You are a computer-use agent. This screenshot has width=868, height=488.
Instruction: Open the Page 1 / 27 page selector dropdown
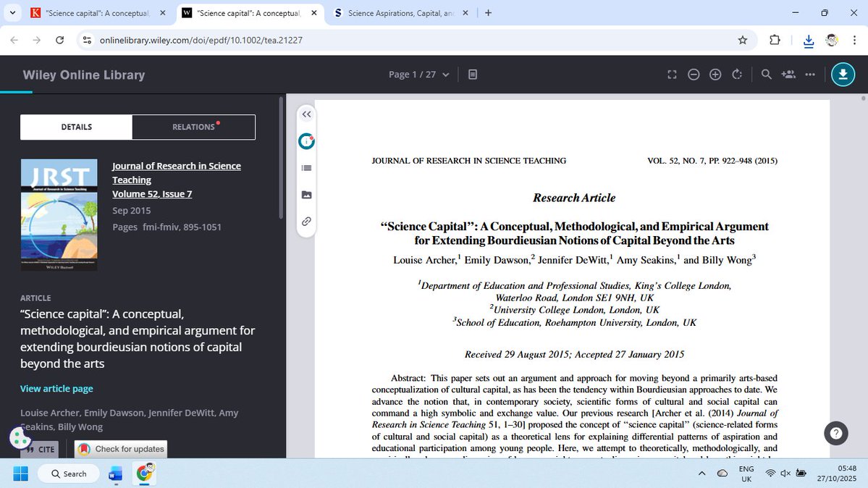(x=418, y=75)
